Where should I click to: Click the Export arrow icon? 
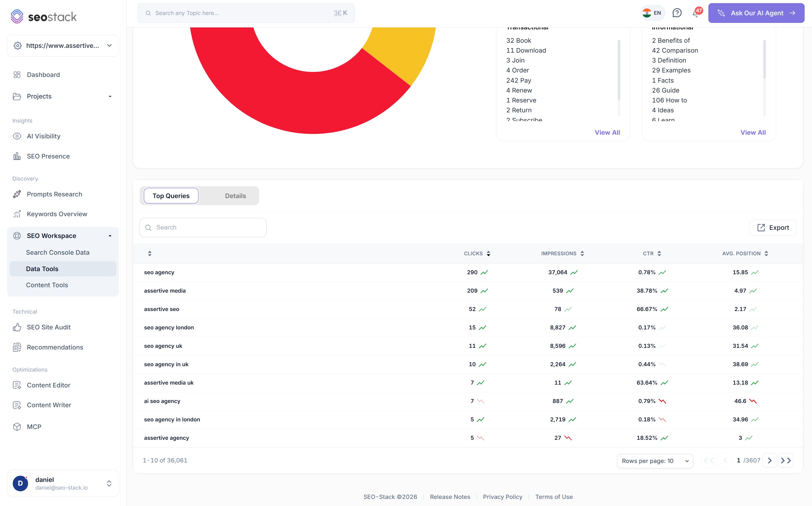point(761,228)
